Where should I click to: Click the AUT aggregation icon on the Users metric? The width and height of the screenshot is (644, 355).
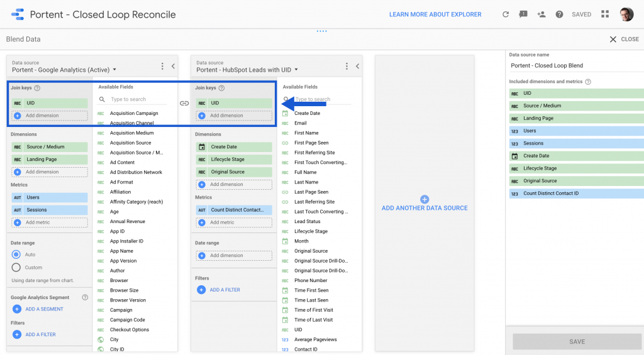pyautogui.click(x=17, y=197)
